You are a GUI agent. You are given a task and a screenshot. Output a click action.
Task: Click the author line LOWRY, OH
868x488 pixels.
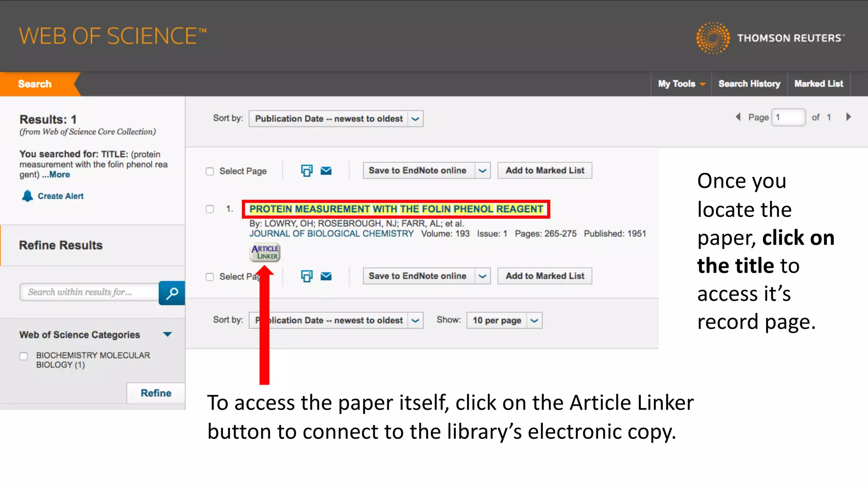point(356,223)
